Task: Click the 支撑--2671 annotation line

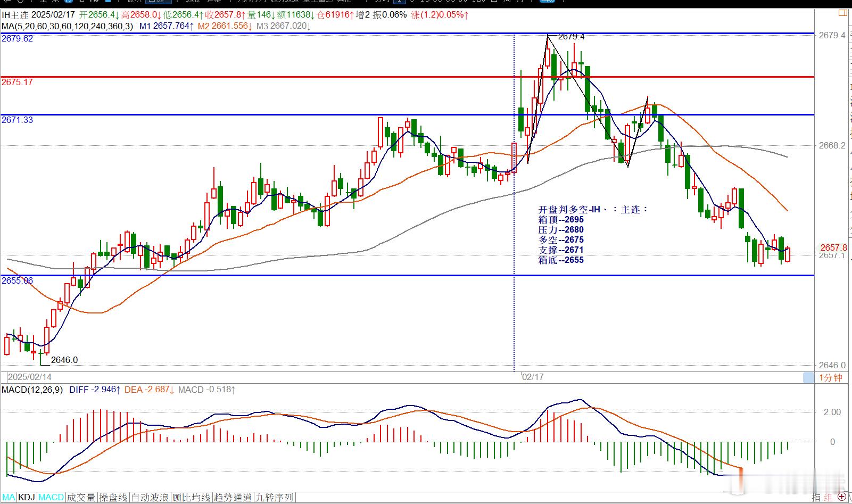Action: click(x=561, y=250)
